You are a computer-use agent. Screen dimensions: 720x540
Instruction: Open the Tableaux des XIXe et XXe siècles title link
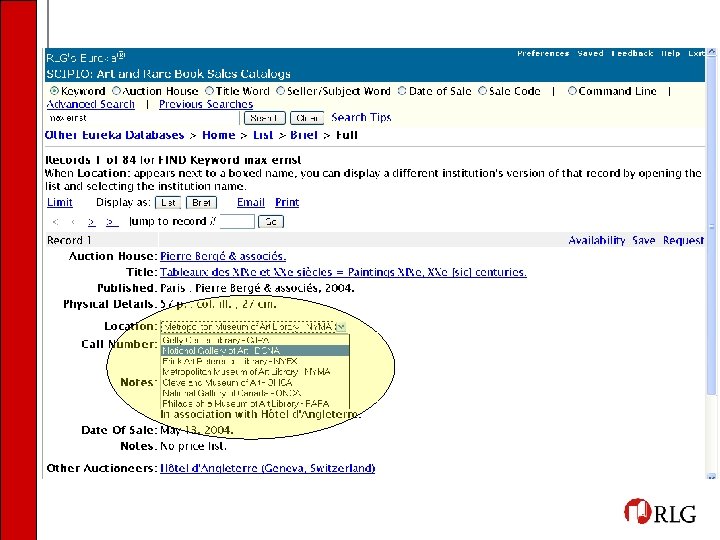pyautogui.click(x=343, y=272)
